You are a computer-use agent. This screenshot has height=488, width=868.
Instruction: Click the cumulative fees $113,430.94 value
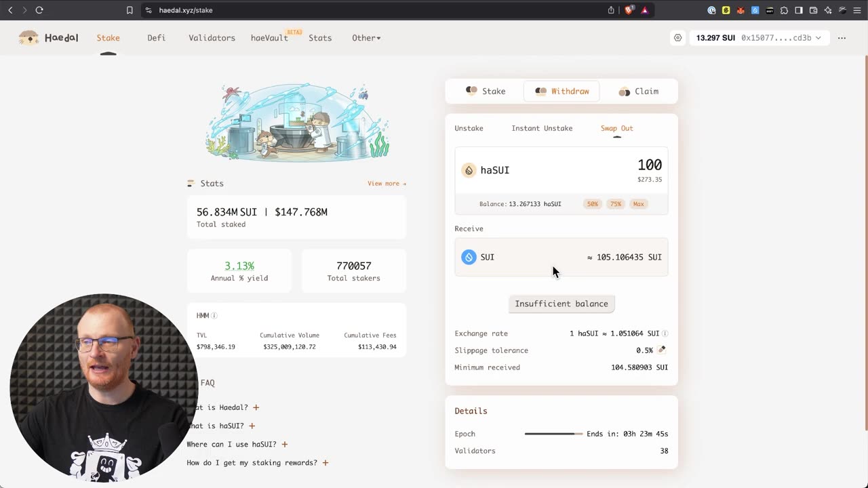pos(377,347)
